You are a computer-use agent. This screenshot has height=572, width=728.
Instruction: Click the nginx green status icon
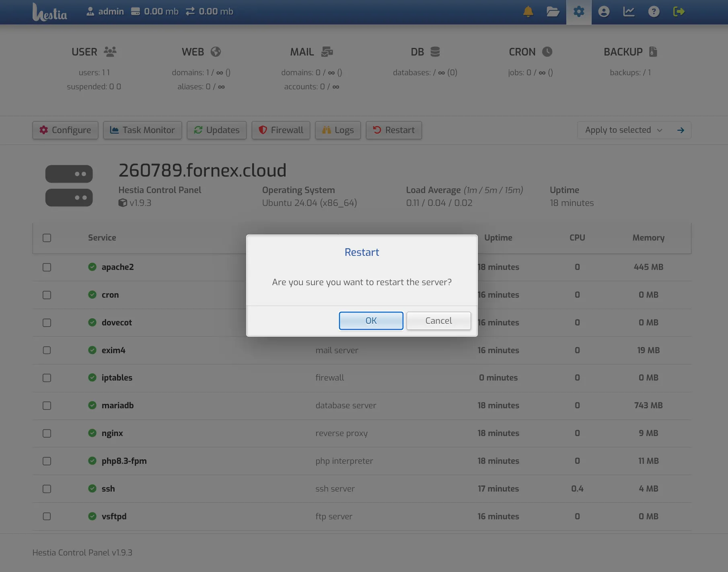pyautogui.click(x=92, y=433)
